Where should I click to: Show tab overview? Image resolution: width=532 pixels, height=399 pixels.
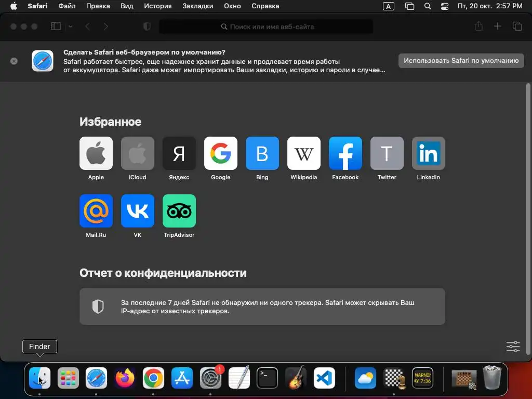click(x=517, y=26)
